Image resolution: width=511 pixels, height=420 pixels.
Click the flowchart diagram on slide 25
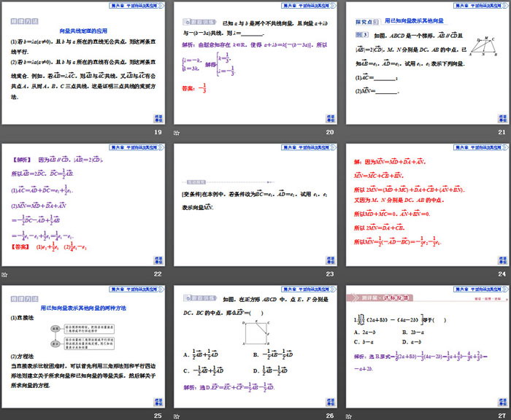(x=82, y=337)
